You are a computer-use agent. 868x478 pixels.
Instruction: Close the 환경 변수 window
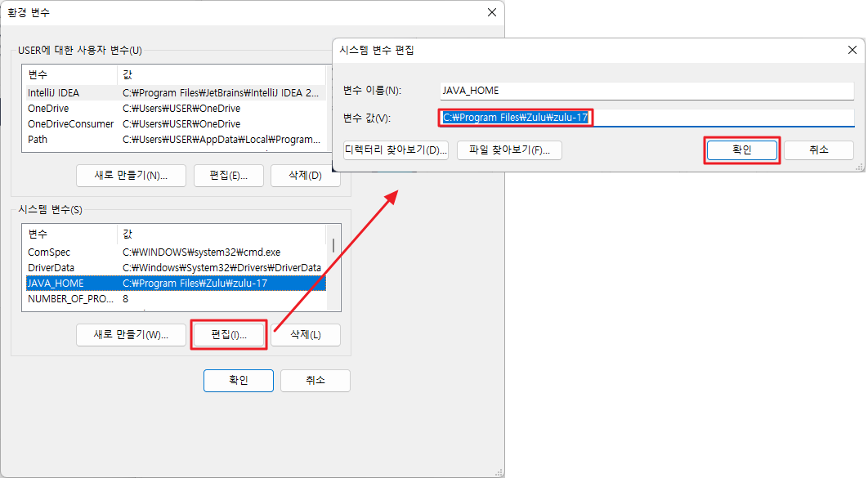coord(491,12)
